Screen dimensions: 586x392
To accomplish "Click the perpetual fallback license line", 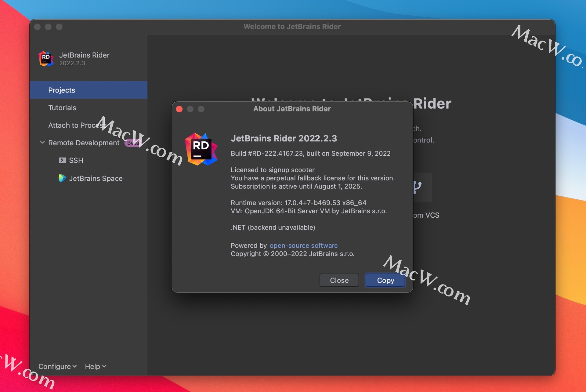I will [313, 178].
